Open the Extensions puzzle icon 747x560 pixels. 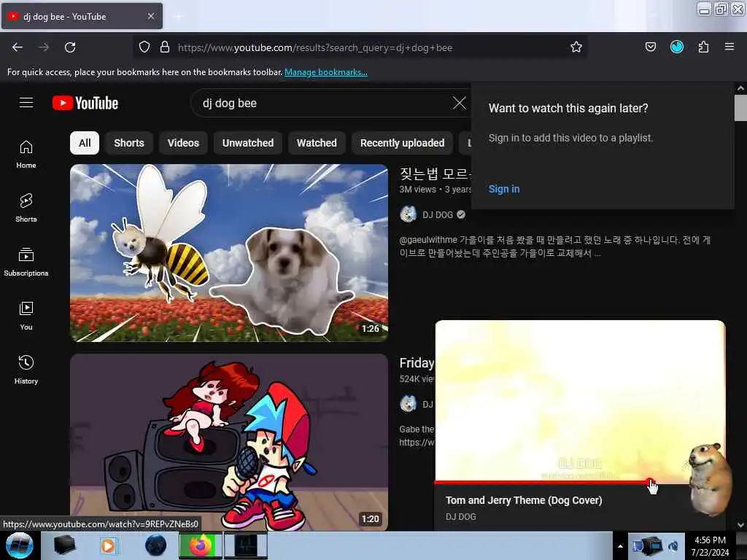pyautogui.click(x=703, y=47)
